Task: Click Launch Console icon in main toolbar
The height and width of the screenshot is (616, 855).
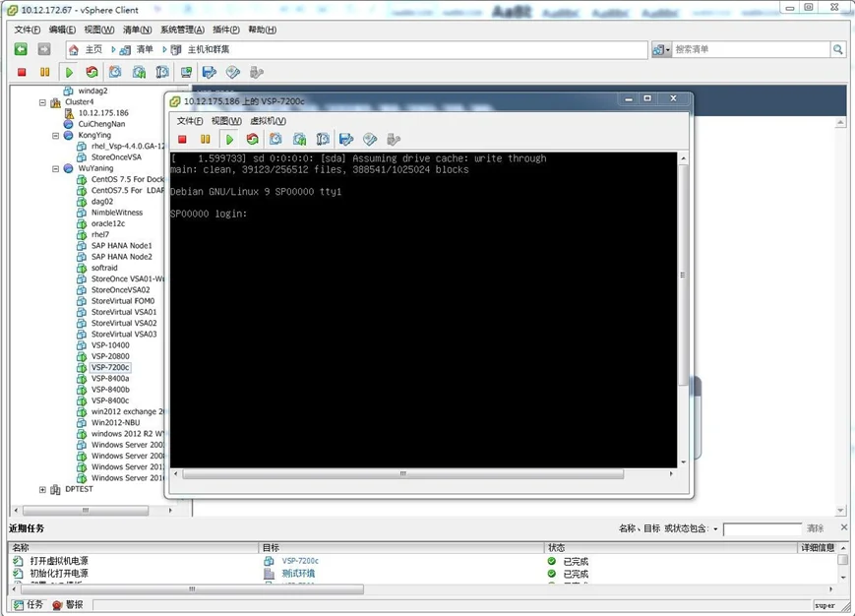Action: (x=186, y=72)
